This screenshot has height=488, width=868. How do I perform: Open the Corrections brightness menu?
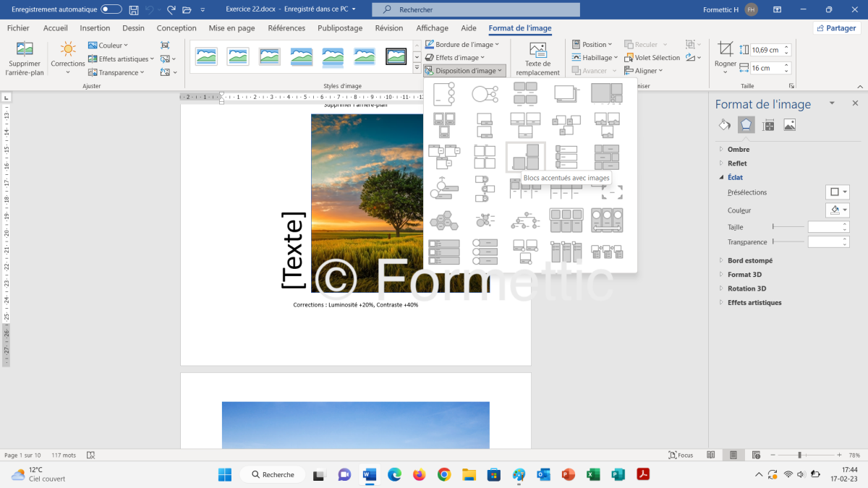tap(68, 59)
